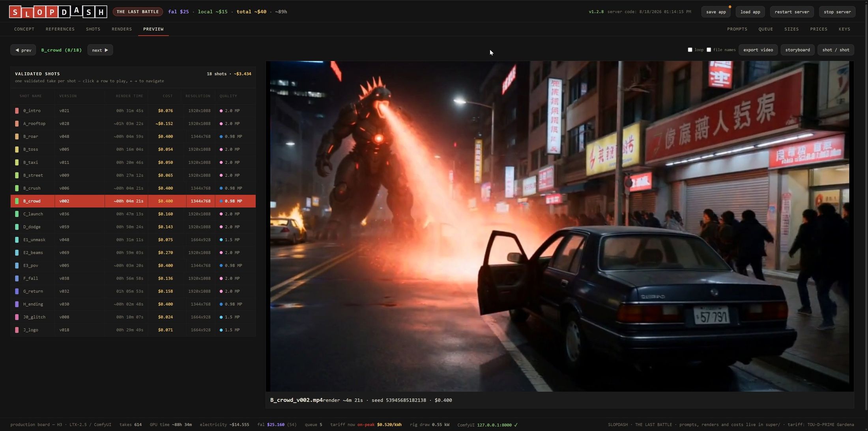This screenshot has width=868, height=431.
Task: Open the QUEUE section
Action: click(x=765, y=29)
